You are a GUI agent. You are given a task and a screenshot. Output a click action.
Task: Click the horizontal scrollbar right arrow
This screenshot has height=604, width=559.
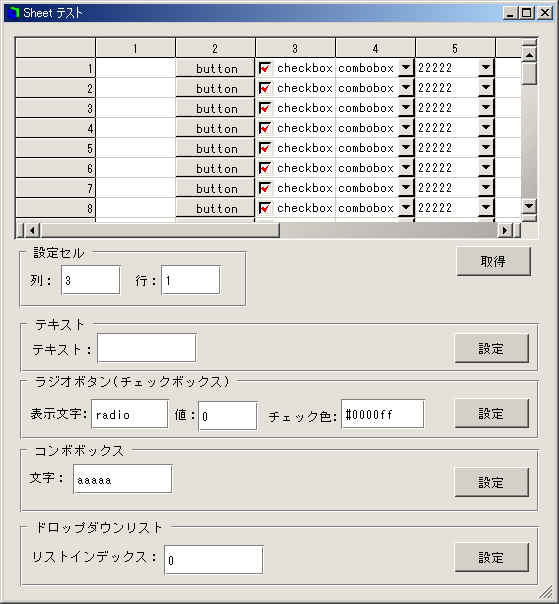pyautogui.click(x=505, y=230)
